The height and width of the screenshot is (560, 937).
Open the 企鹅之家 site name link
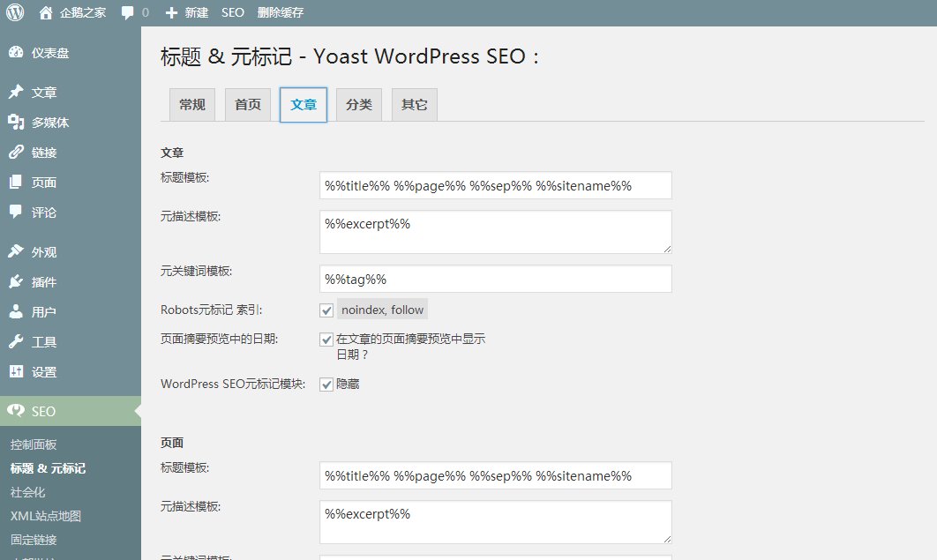[x=82, y=12]
